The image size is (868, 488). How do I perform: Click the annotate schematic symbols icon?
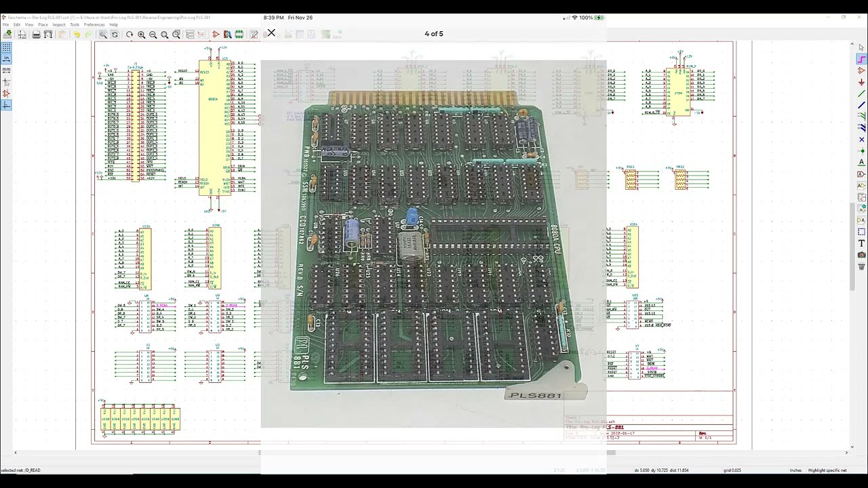tap(254, 34)
